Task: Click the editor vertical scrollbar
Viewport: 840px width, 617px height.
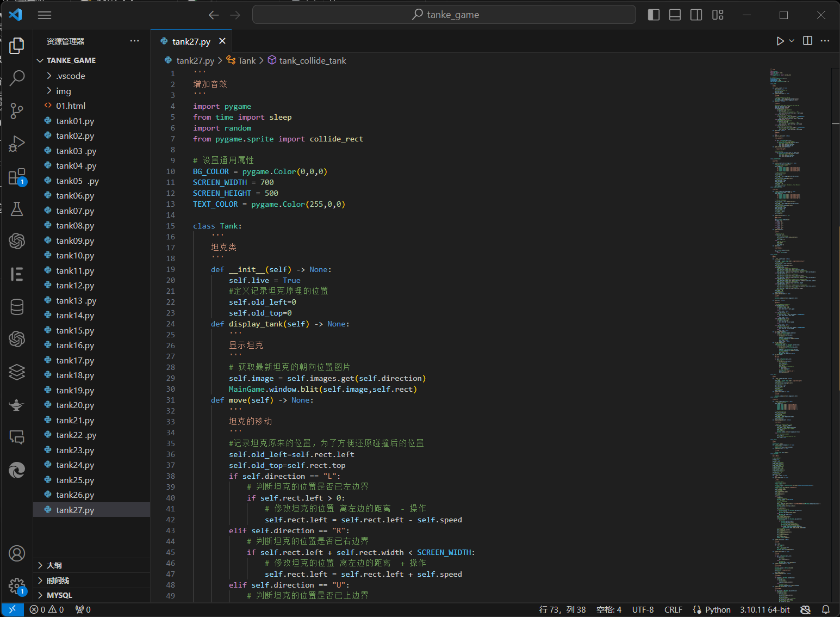Action: [x=836, y=335]
